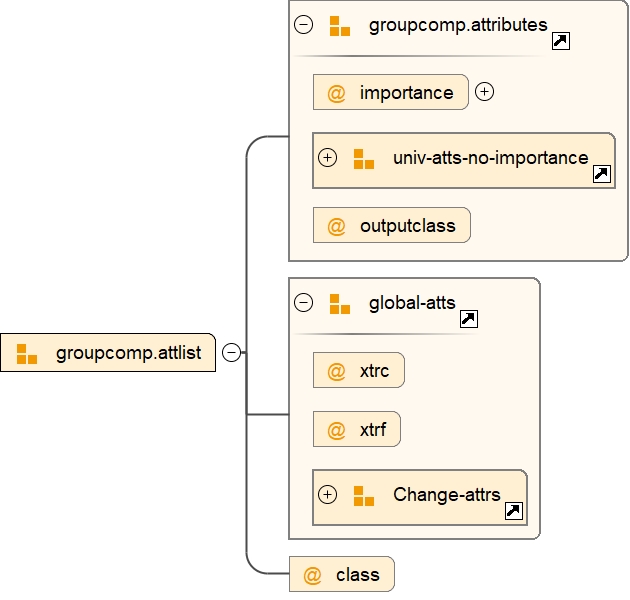Click the @ icon of class
This screenshot has width=630, height=600.
(312, 575)
